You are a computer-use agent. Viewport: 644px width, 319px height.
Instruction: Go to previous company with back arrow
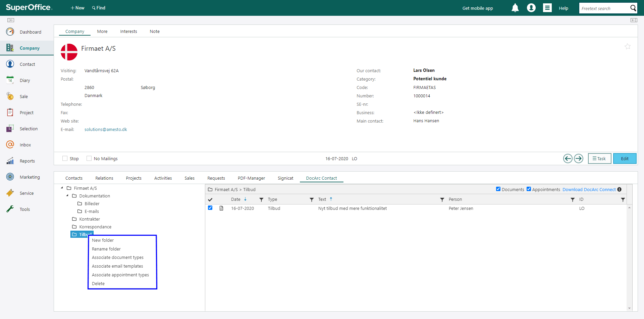point(568,158)
